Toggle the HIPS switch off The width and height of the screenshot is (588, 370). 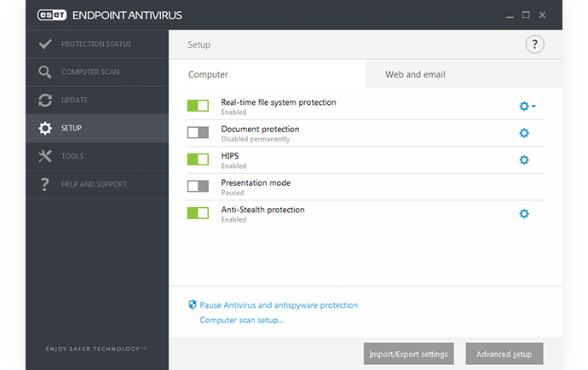[198, 159]
